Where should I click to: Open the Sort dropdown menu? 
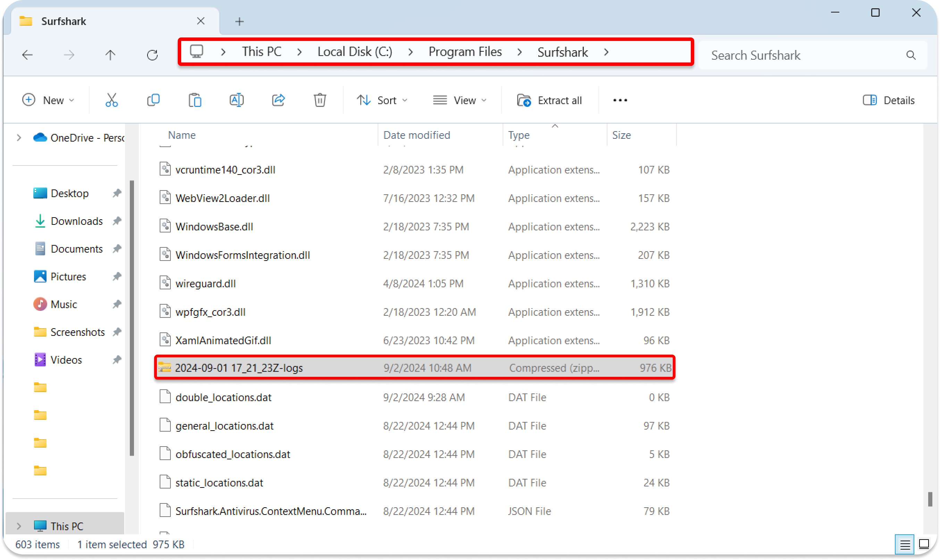382,100
